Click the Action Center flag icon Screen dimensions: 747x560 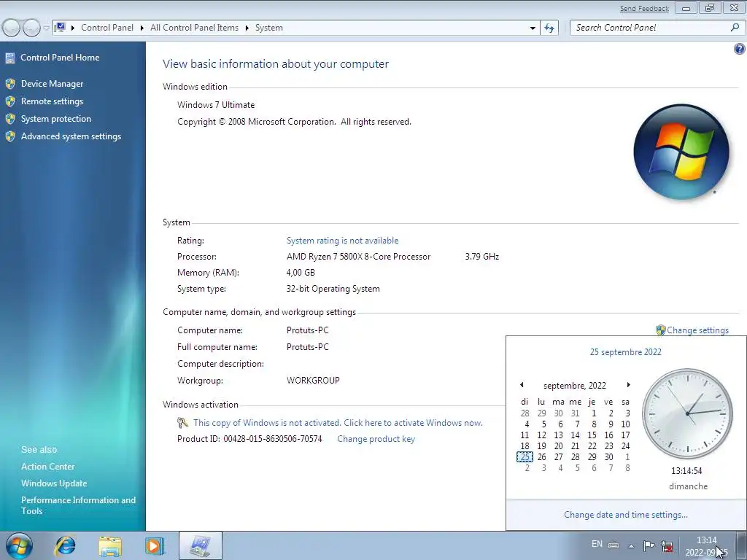[x=649, y=545]
